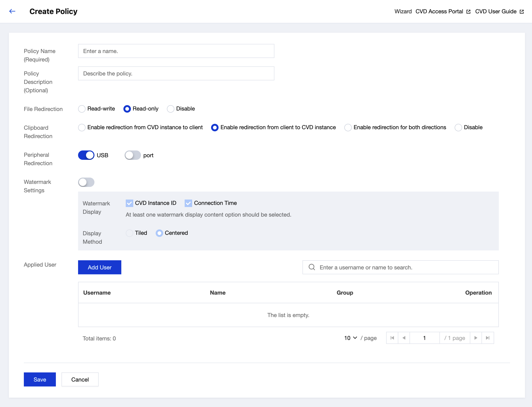Turn on the Watermark Settings switch
The width and height of the screenshot is (532, 407).
point(86,182)
